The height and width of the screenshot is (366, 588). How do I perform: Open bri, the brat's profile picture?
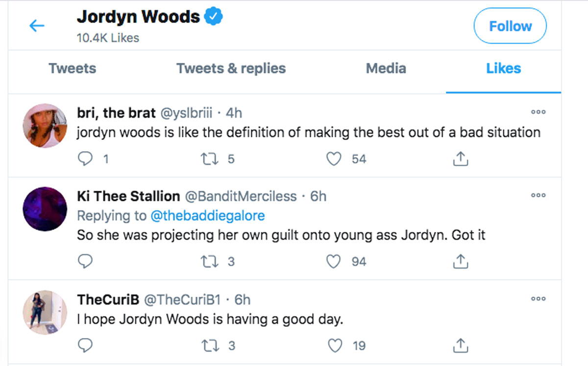coord(45,126)
